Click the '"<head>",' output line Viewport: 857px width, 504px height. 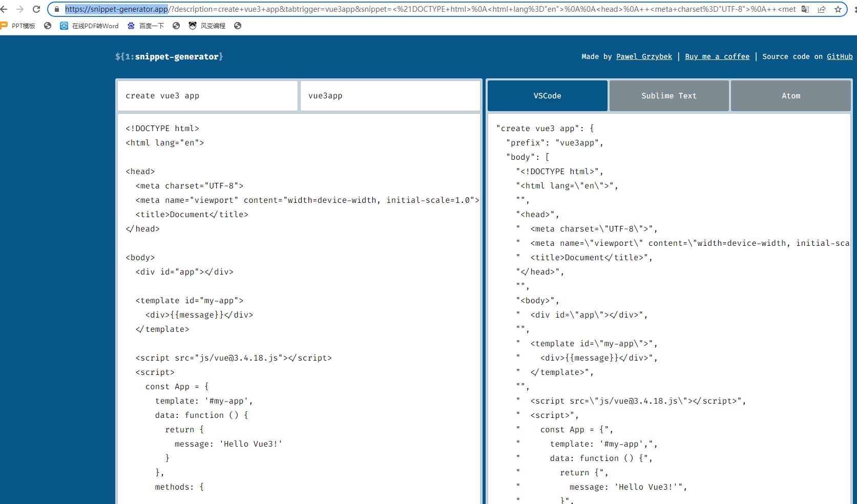pyautogui.click(x=537, y=215)
